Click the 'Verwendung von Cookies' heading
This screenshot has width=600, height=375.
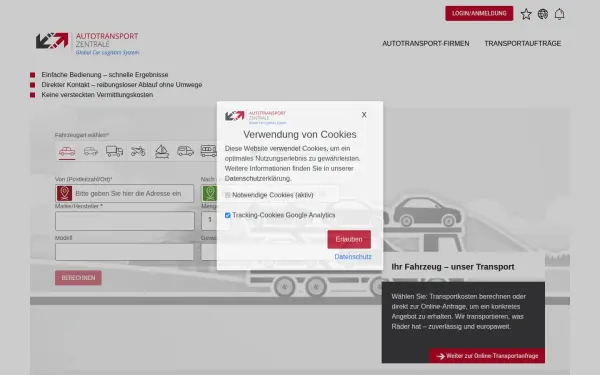pyautogui.click(x=300, y=135)
